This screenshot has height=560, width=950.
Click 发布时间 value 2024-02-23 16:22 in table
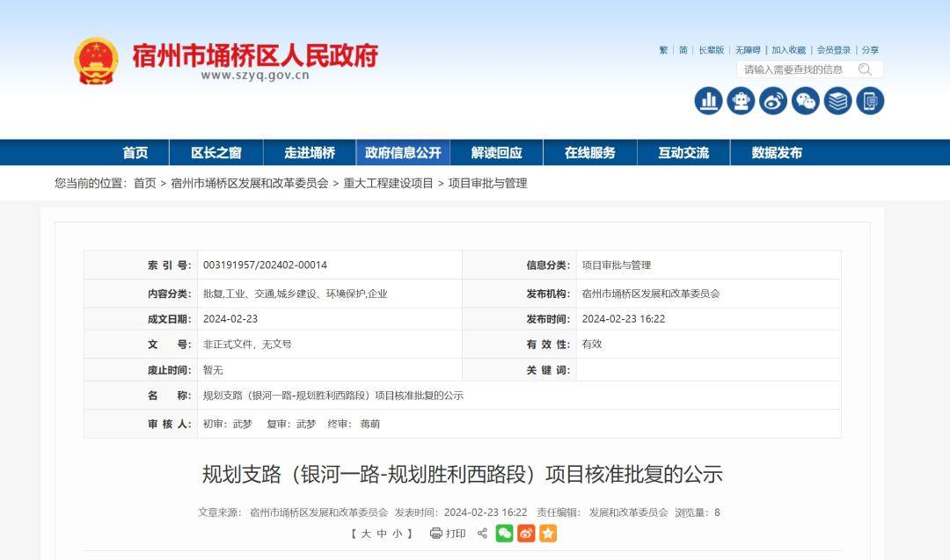tap(624, 319)
